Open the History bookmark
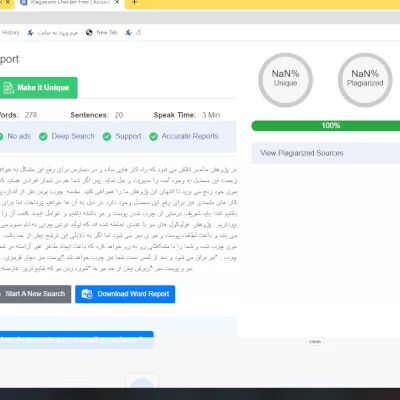Viewport: 400px width, 400px height. point(11,33)
